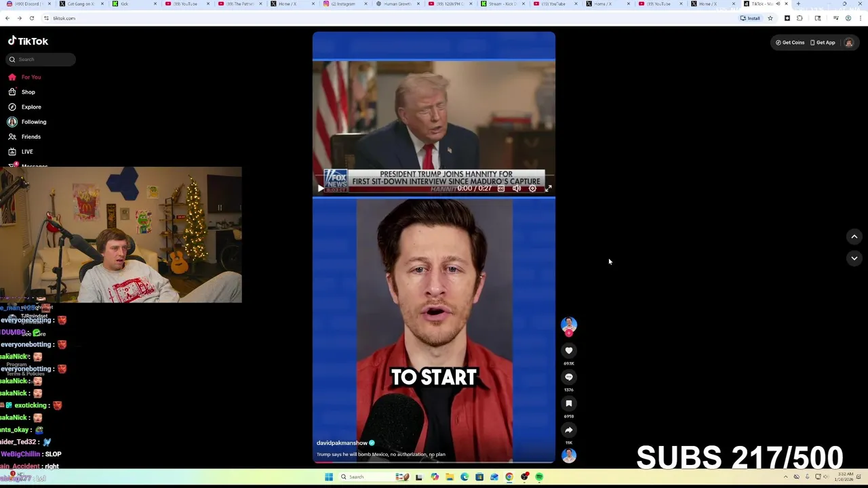This screenshot has height=488, width=868.
Task: Open the Windows Start menu
Action: [329, 477]
